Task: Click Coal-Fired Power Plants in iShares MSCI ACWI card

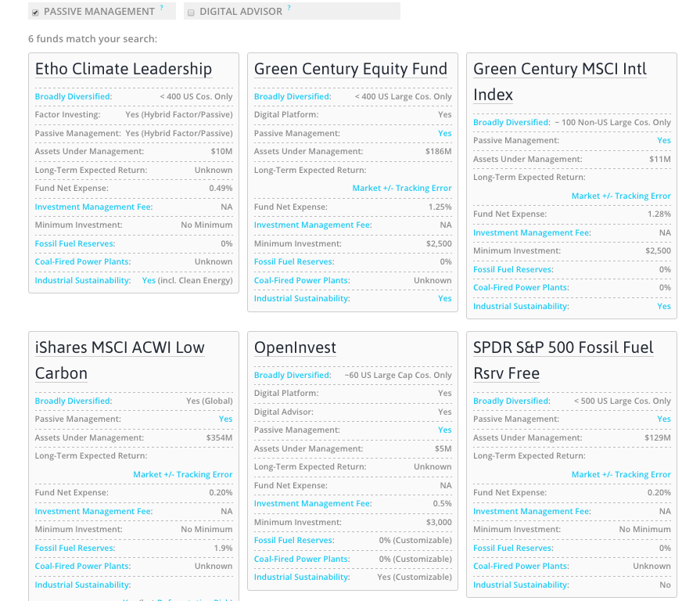Action: coord(83,566)
